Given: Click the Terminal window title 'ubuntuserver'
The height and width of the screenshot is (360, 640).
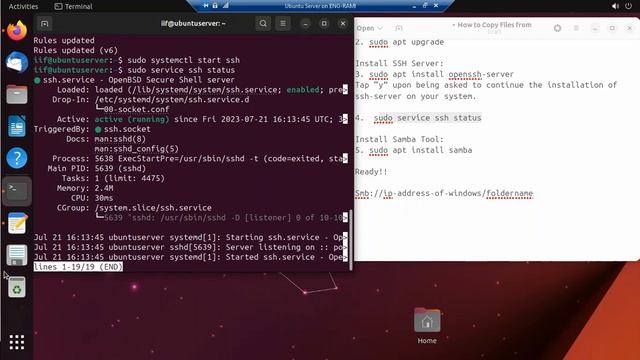Looking at the screenshot, I should [193, 24].
